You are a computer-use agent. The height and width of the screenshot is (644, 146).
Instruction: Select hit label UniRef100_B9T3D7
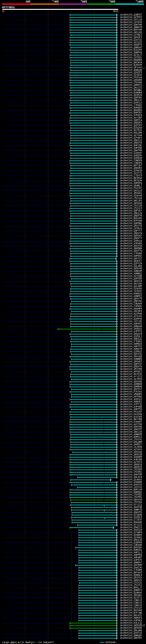click(131, 165)
